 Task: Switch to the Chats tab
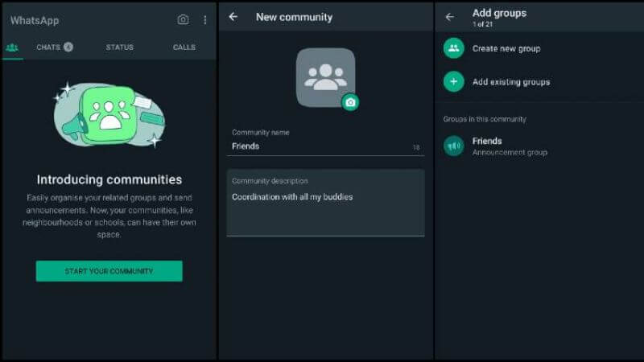[54, 47]
